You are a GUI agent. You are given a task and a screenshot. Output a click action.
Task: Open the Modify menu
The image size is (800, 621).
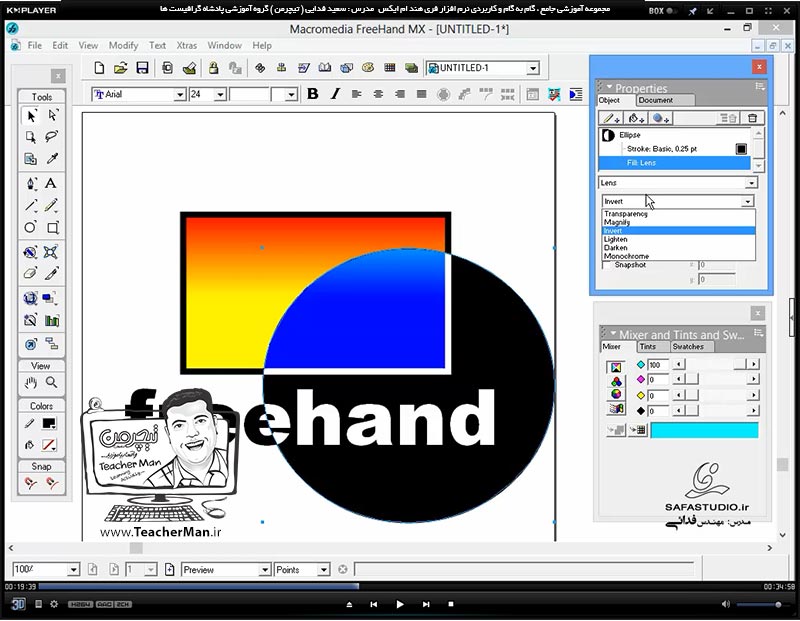123,45
